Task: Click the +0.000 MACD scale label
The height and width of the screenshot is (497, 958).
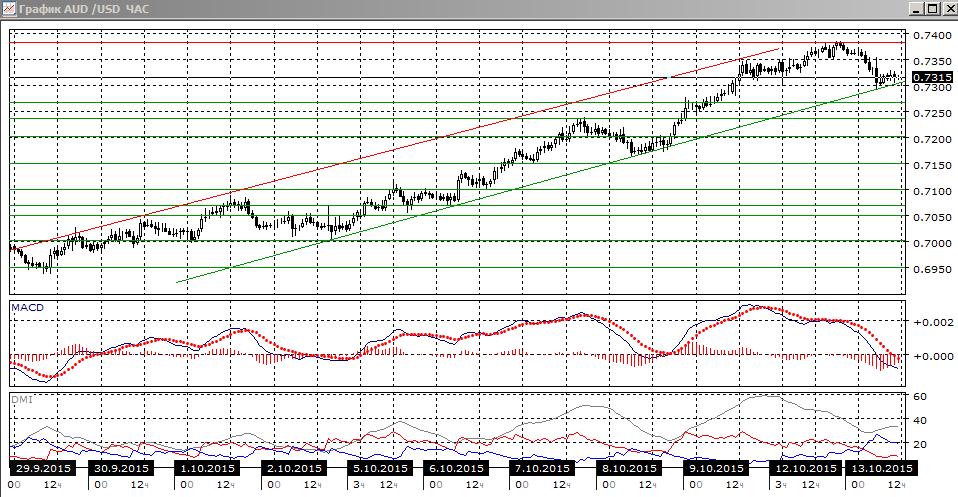Action: pyautogui.click(x=934, y=356)
